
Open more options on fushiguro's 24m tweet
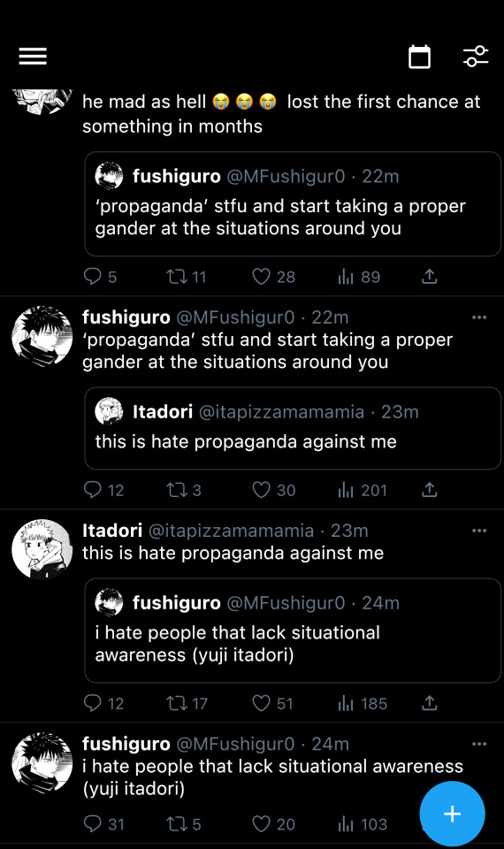coord(479,744)
